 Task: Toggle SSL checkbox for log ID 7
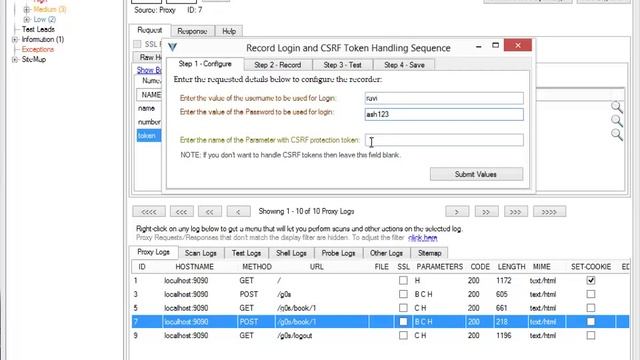[x=403, y=322]
